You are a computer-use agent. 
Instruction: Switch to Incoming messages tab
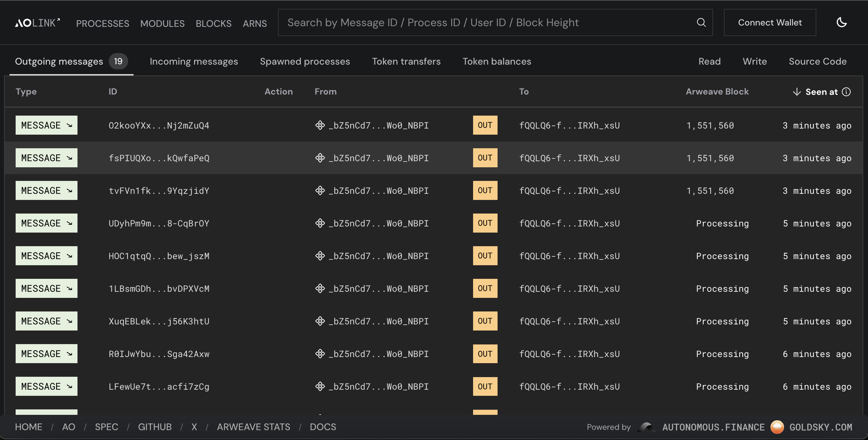tap(194, 62)
